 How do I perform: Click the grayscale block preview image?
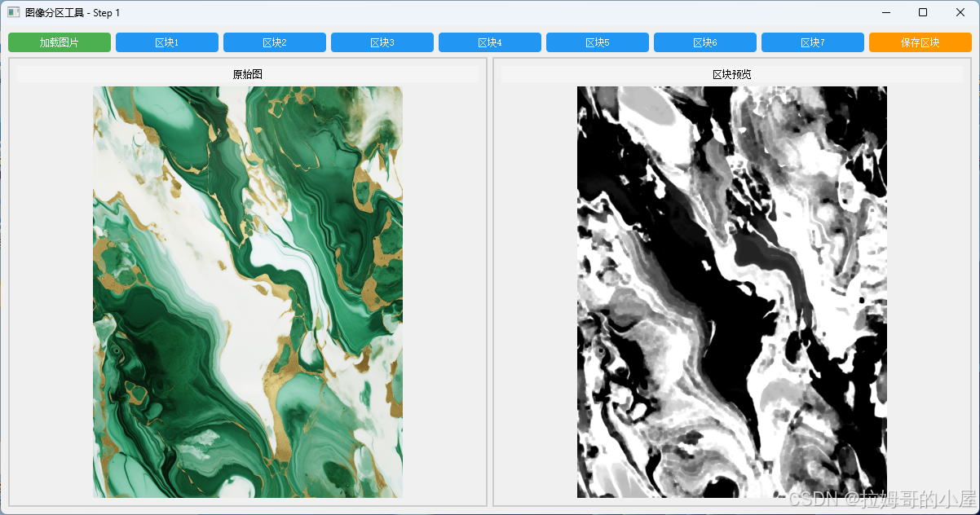pos(732,292)
